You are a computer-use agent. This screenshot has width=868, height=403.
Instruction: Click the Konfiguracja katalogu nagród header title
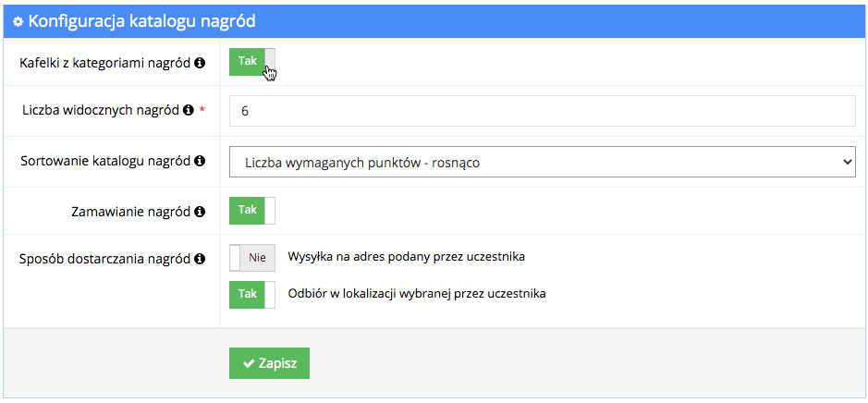141,21
